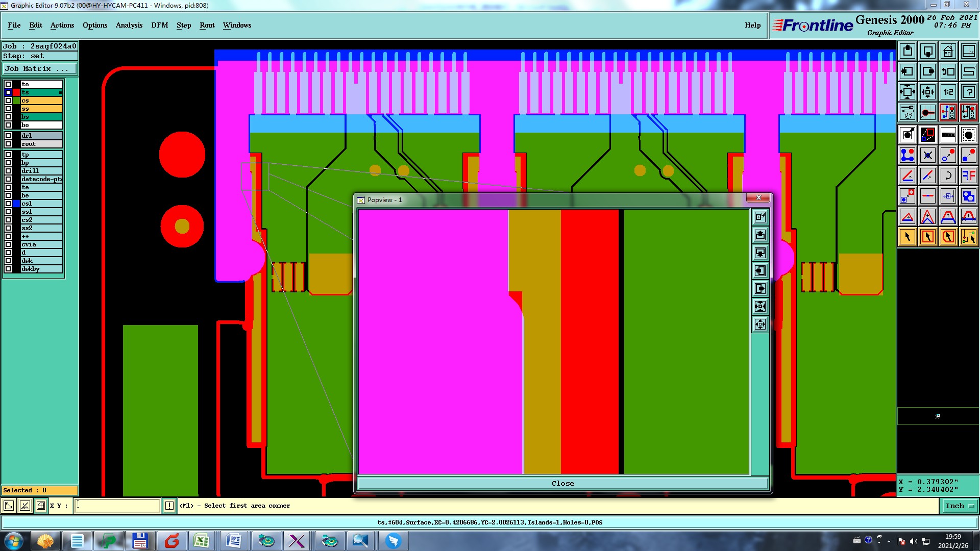Click the arrow pointer select tool
The image size is (980, 551).
[908, 237]
